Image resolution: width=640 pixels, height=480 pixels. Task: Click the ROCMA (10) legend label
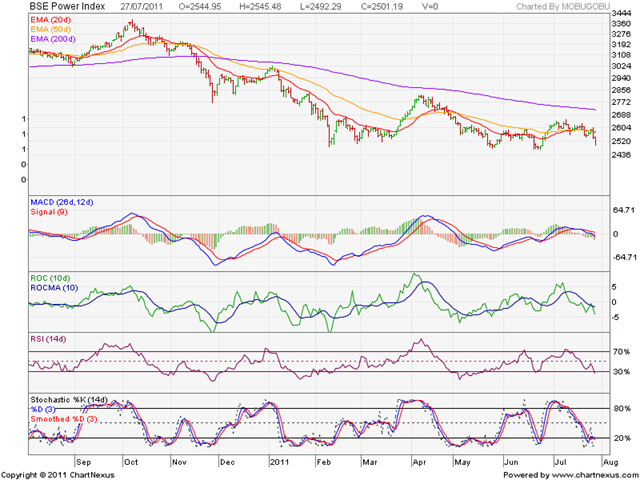tap(54, 288)
